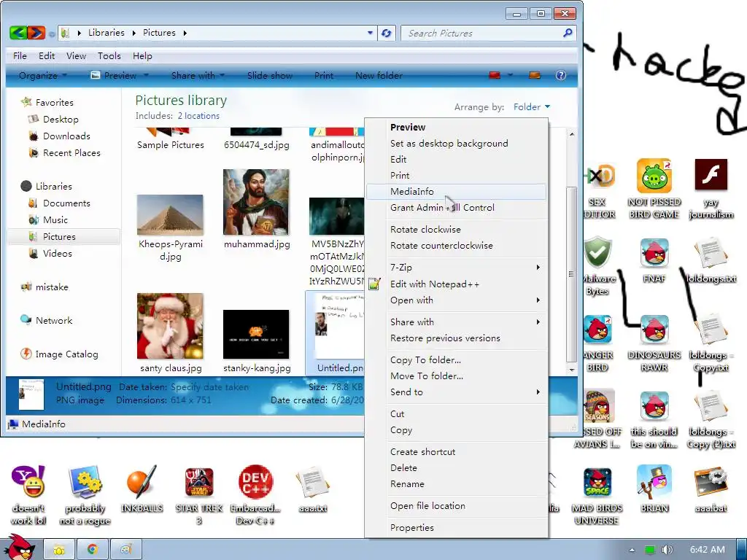Click the refresh button beside the address bar
Screen dimensions: 747x560
click(387, 33)
